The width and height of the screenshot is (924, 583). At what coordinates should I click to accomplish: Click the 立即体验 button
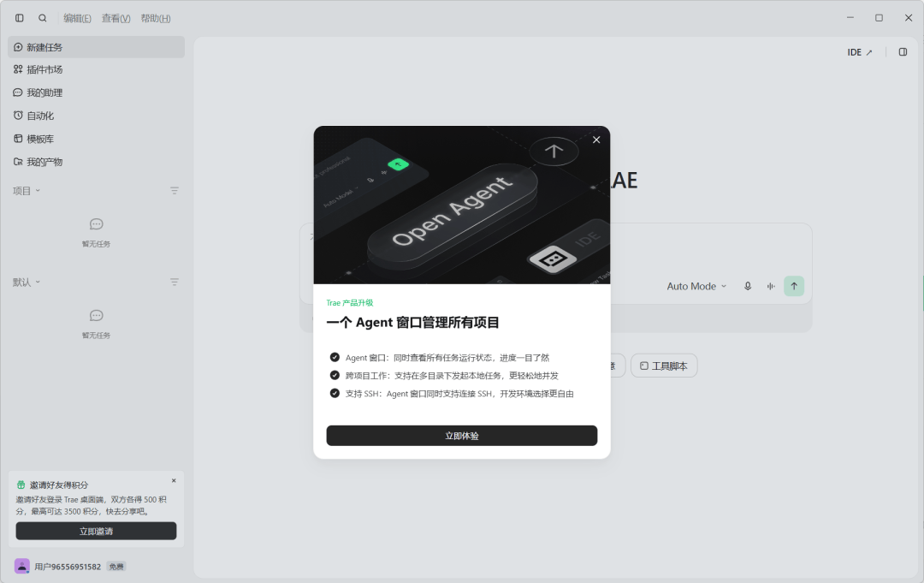click(461, 436)
